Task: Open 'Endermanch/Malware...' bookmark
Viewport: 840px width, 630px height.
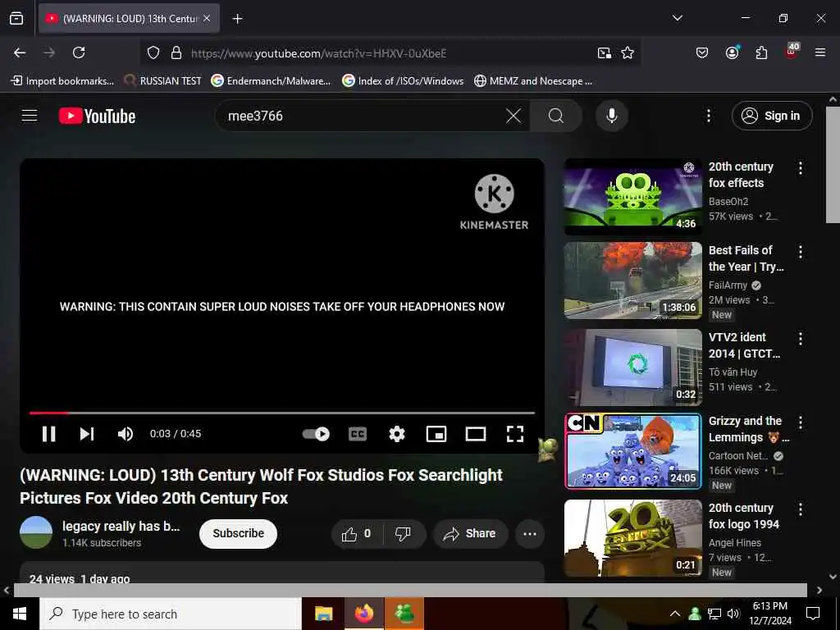Action: click(x=271, y=81)
